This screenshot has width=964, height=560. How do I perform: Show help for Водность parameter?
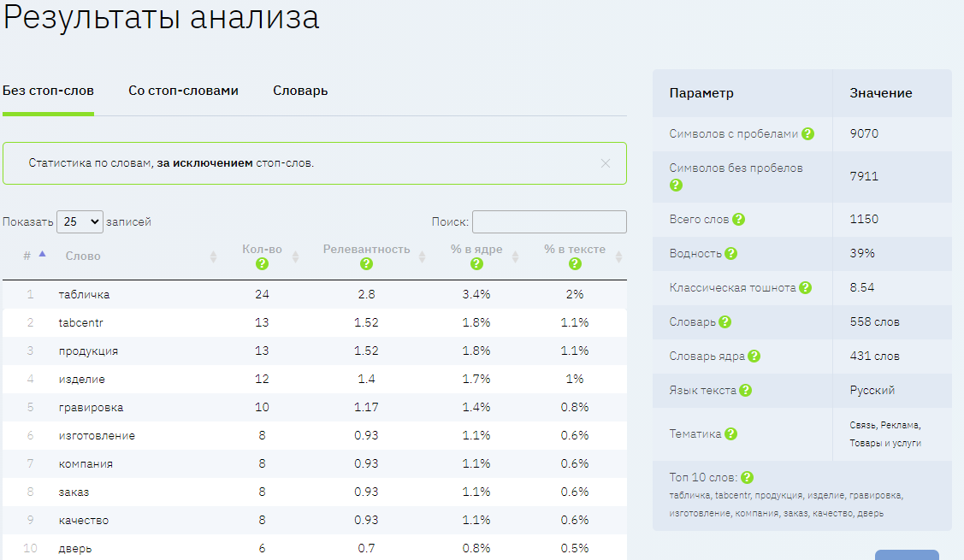[730, 253]
